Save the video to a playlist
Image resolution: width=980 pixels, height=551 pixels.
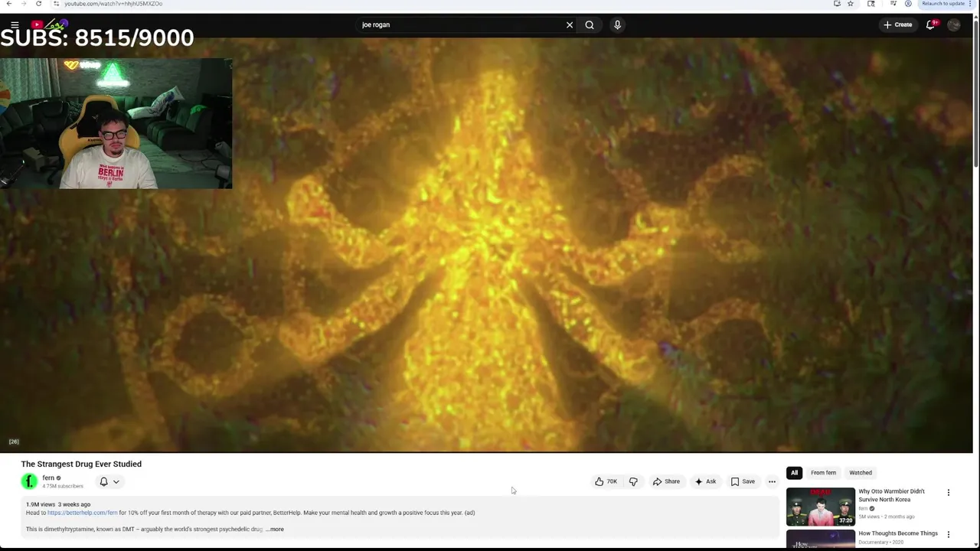coord(743,481)
